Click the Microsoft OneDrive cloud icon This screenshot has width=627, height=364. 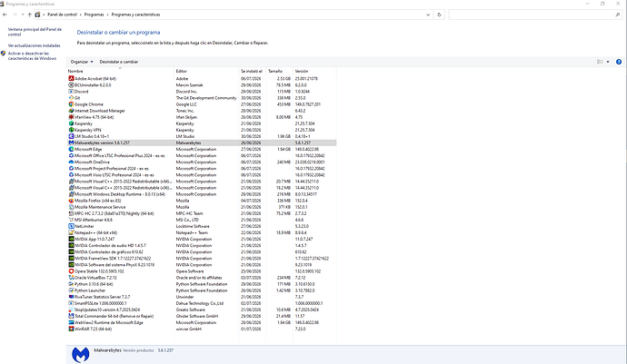coord(71,162)
